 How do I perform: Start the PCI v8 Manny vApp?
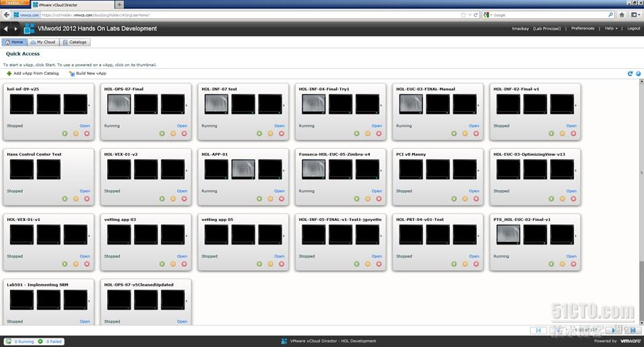454,199
